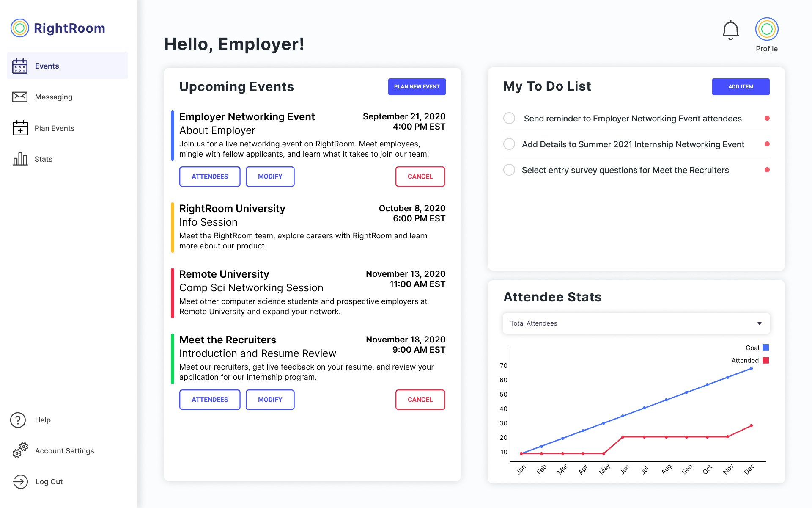Click the Add Item button
The image size is (812, 508).
point(741,86)
